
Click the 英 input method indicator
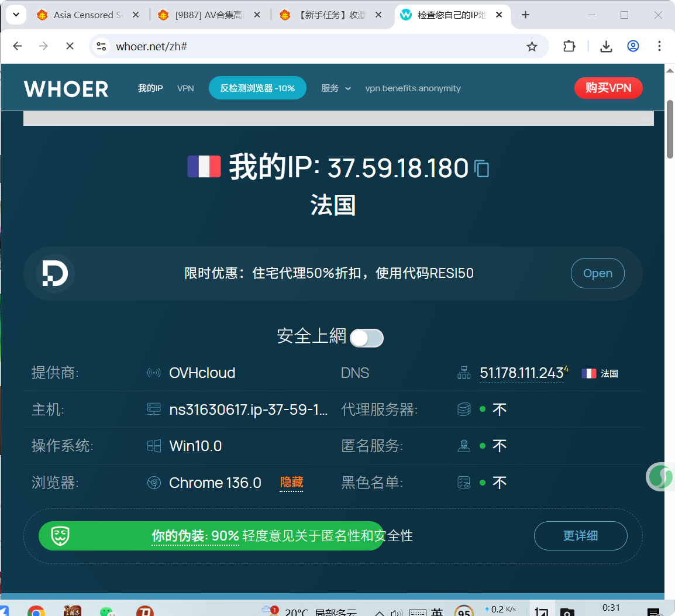437,612
